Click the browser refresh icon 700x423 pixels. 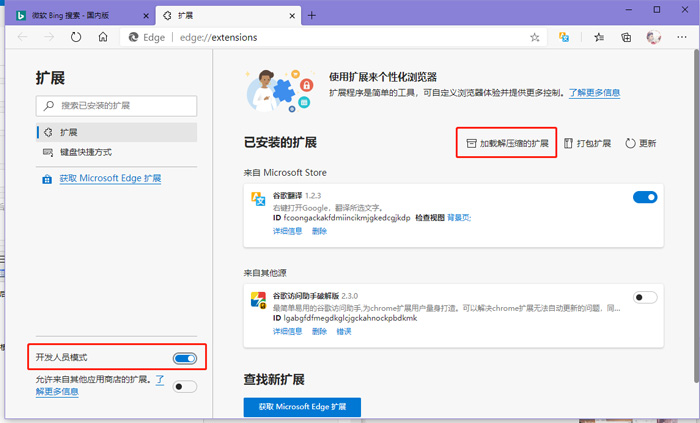click(x=76, y=37)
